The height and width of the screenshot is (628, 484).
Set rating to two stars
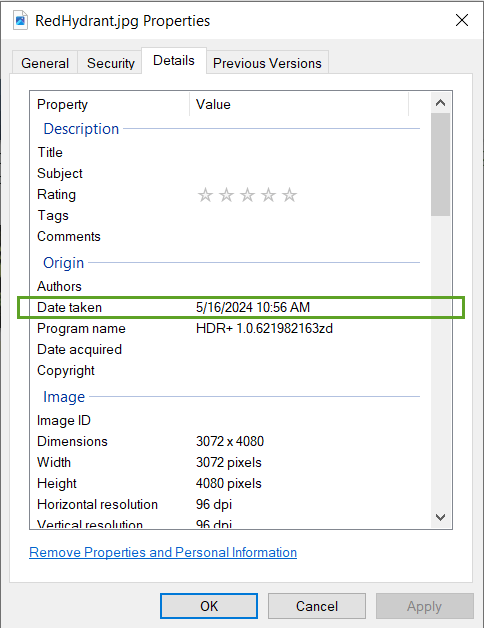coord(226,195)
